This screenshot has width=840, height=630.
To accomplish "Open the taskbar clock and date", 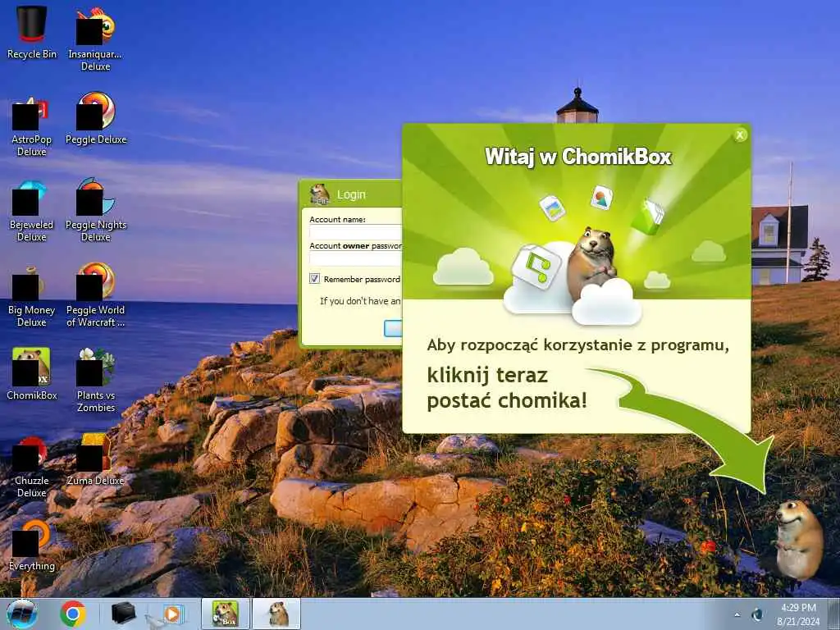I will (798, 614).
